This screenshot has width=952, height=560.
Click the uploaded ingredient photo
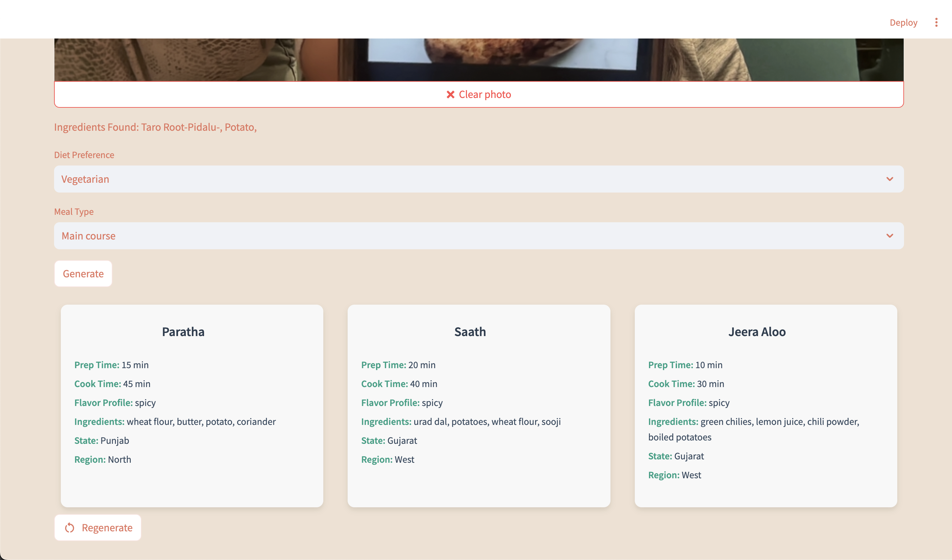coord(479,60)
